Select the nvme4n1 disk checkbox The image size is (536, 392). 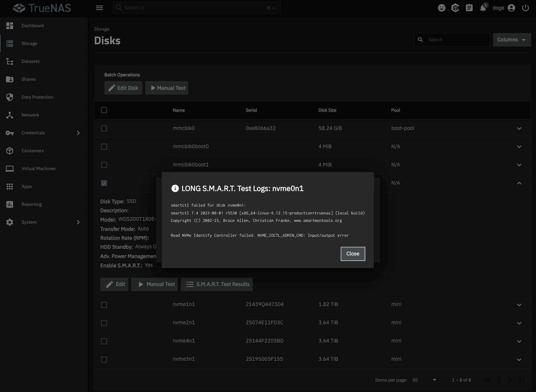click(x=104, y=341)
